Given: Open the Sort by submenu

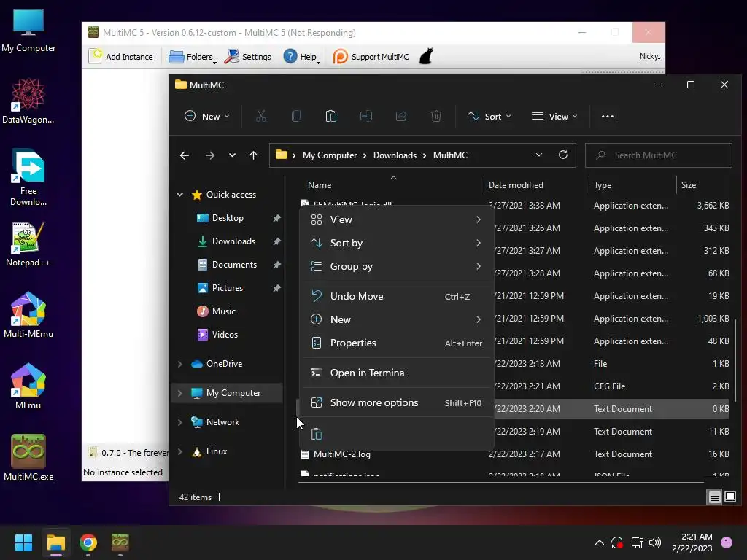Looking at the screenshot, I should point(396,243).
